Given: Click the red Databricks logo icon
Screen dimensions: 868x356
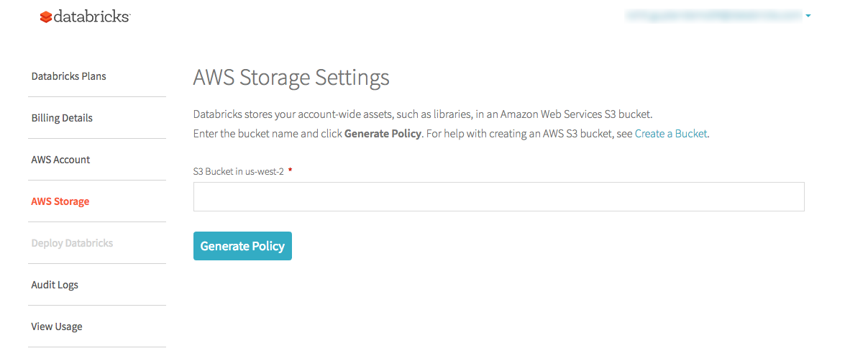Looking at the screenshot, I should pyautogui.click(x=46, y=17).
